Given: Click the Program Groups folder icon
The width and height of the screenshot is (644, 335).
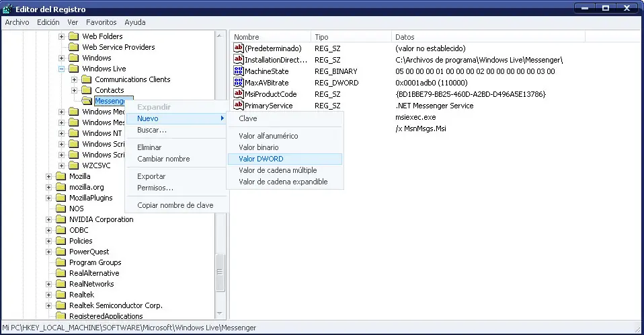Looking at the screenshot, I should (61, 262).
